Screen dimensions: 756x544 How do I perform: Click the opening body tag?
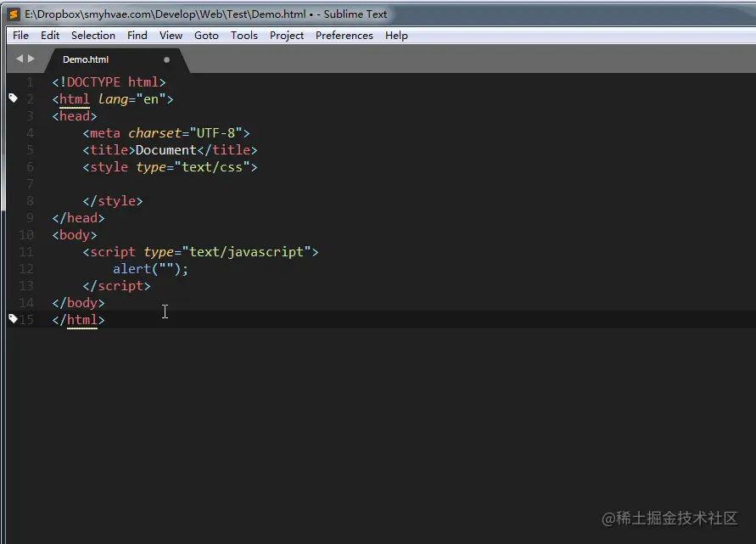click(75, 235)
